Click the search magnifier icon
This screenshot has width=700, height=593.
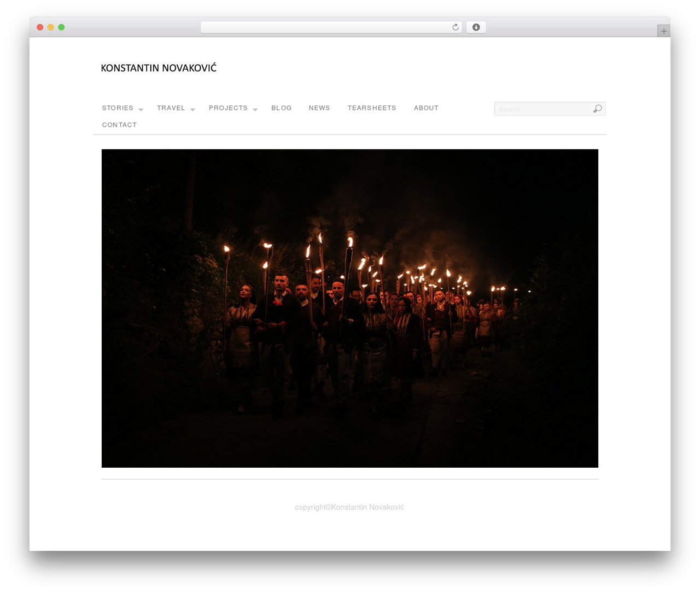(x=598, y=109)
